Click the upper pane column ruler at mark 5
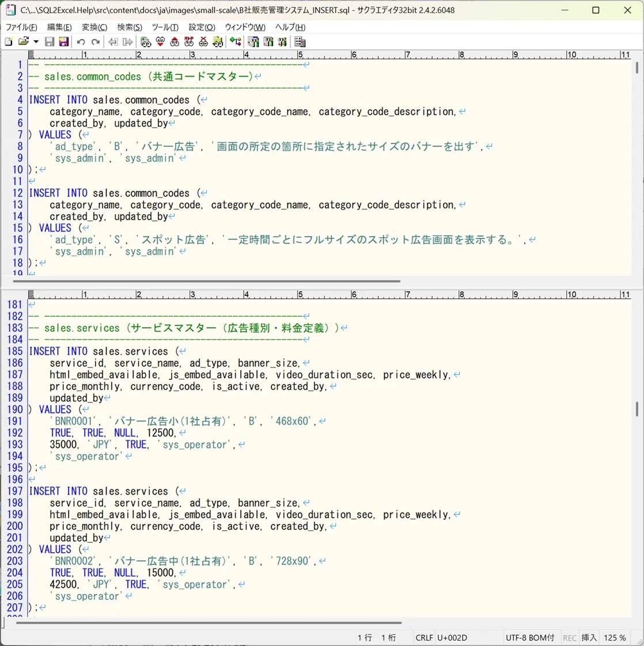 point(300,55)
